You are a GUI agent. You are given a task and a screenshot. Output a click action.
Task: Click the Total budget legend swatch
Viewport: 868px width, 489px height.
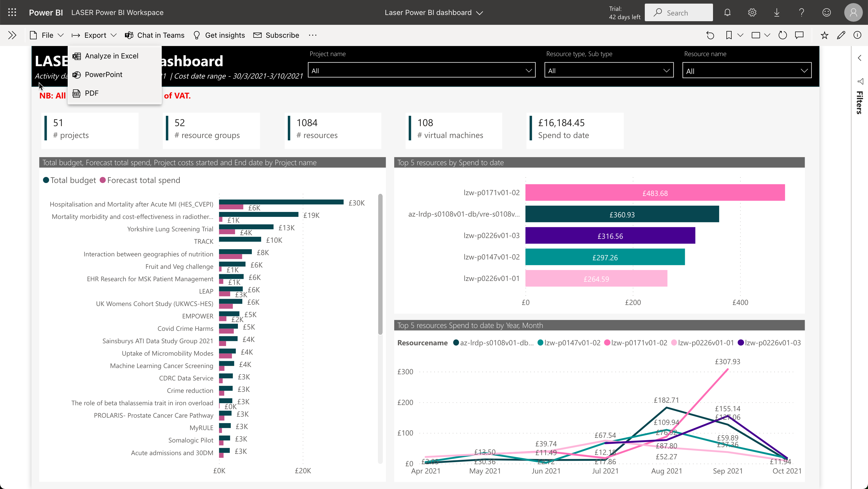tap(46, 180)
